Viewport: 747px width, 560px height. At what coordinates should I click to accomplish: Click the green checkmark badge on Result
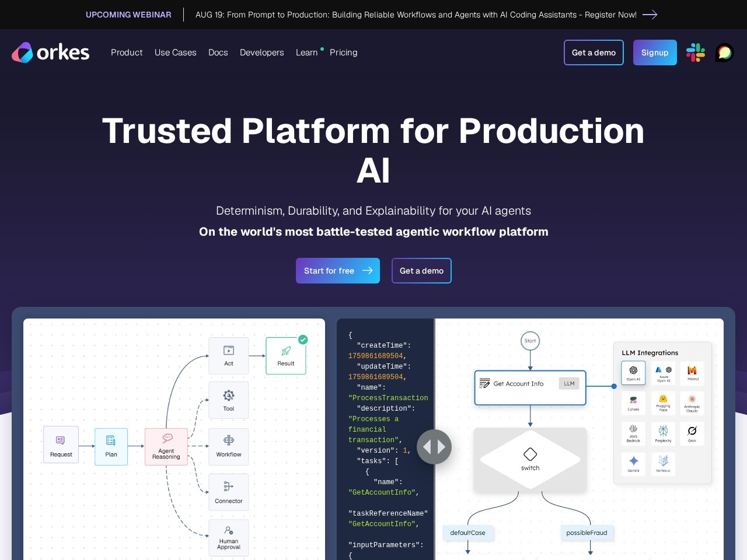point(303,339)
